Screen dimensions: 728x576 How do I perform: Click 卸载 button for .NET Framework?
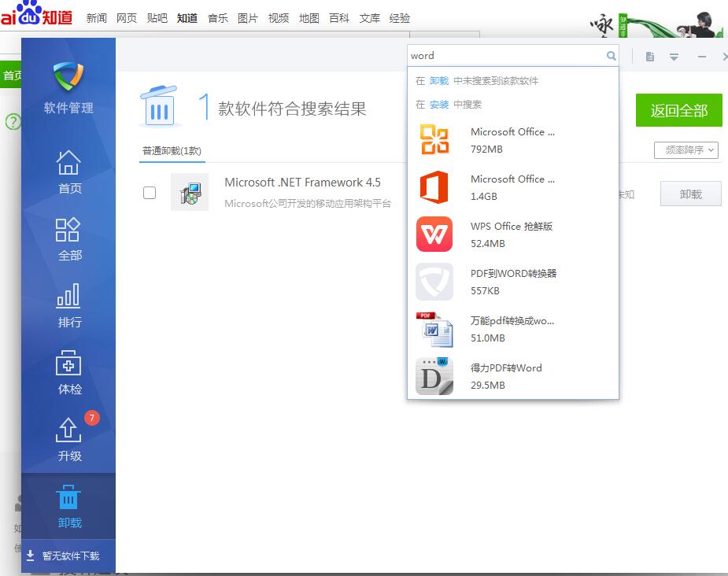coord(690,194)
